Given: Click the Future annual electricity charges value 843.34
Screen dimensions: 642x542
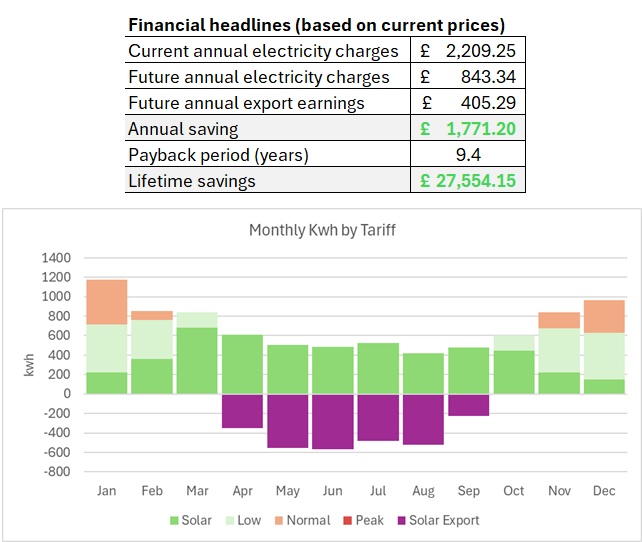Looking at the screenshot, I should [x=468, y=77].
